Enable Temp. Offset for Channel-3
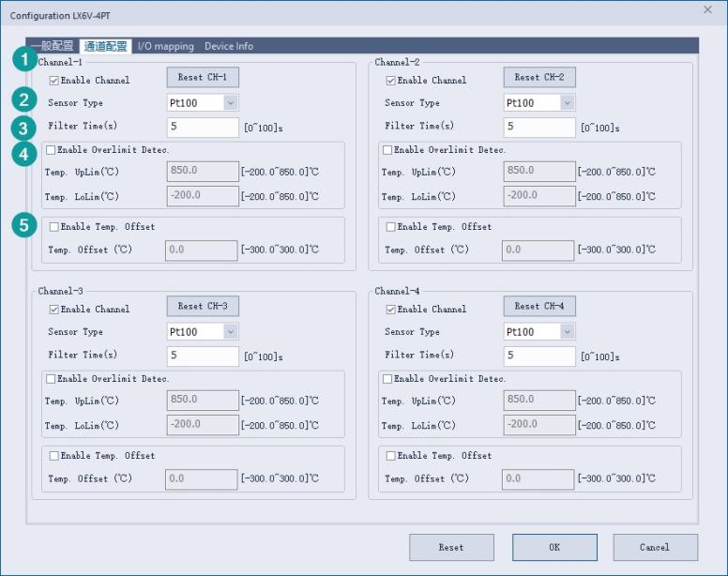The image size is (728, 576). coord(54,456)
